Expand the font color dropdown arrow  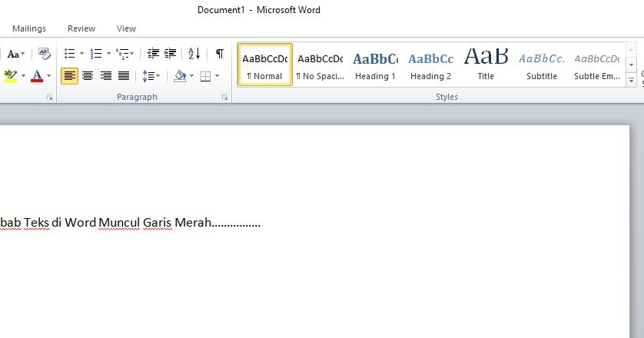[x=48, y=75]
